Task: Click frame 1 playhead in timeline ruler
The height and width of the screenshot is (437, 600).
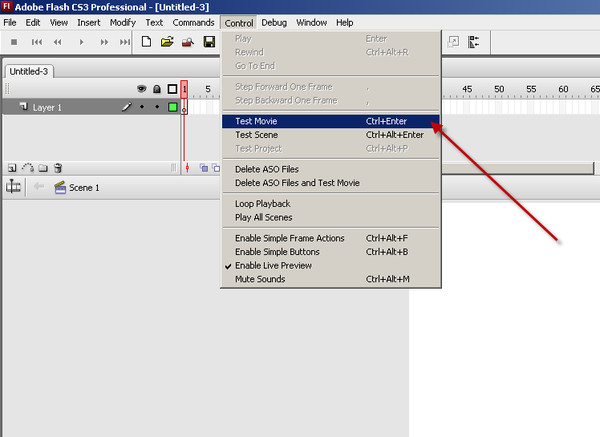Action: pos(184,89)
